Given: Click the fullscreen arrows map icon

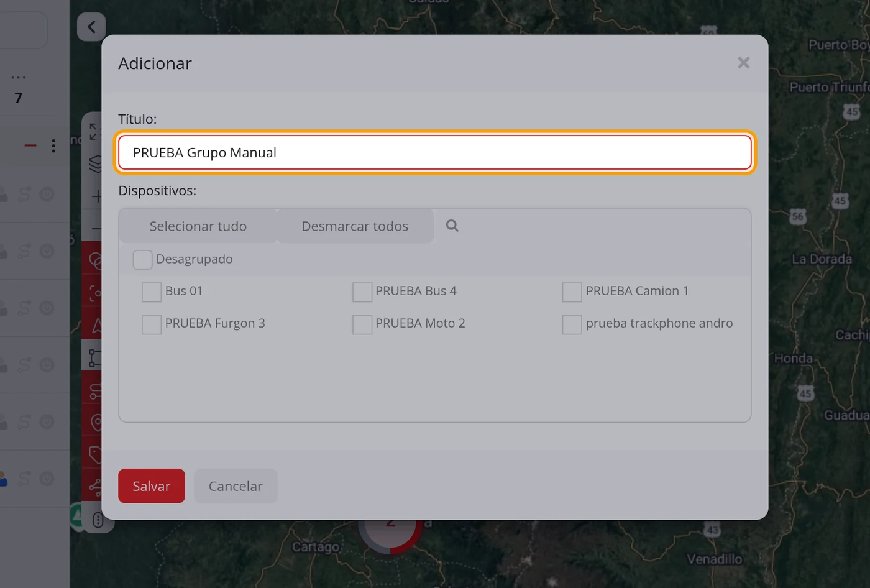Looking at the screenshot, I should pyautogui.click(x=94, y=131).
